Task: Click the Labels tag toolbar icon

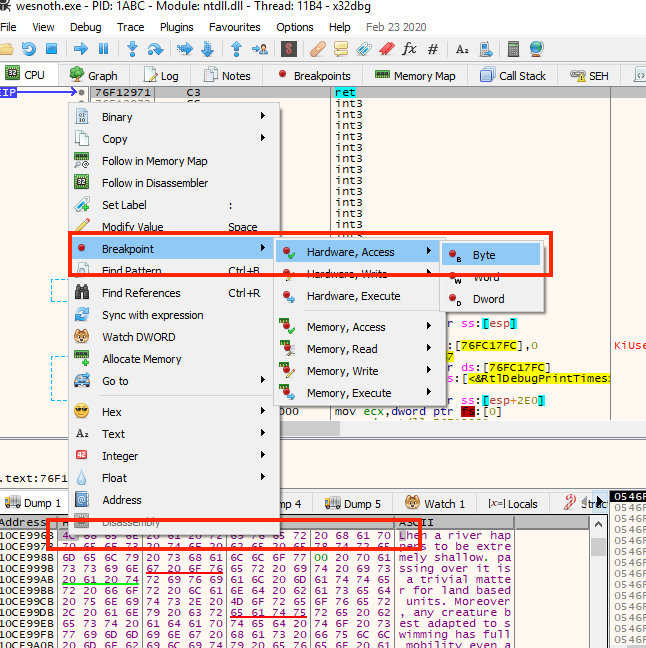Action: (x=364, y=49)
